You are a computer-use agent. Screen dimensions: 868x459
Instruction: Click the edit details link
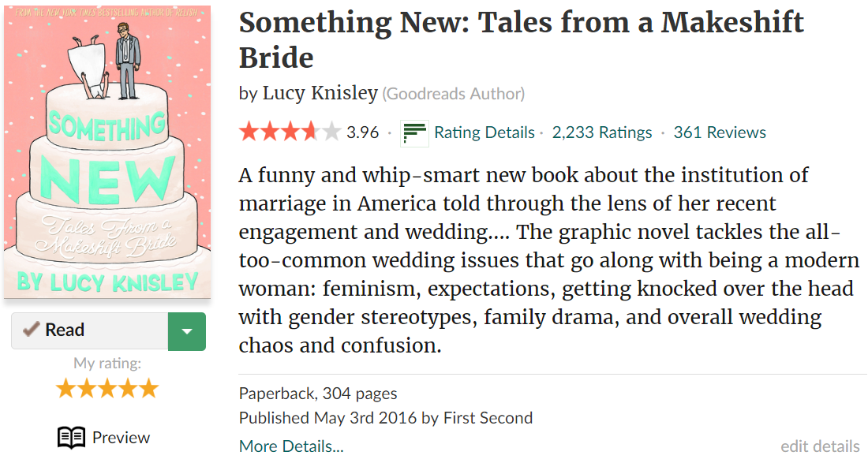820,446
